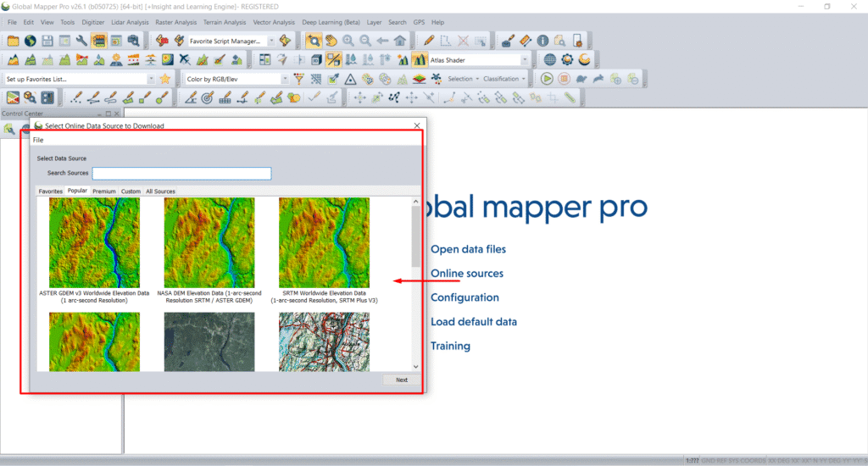The width and height of the screenshot is (868, 466).
Task: Switch to the Favorites tab
Action: 50,191
